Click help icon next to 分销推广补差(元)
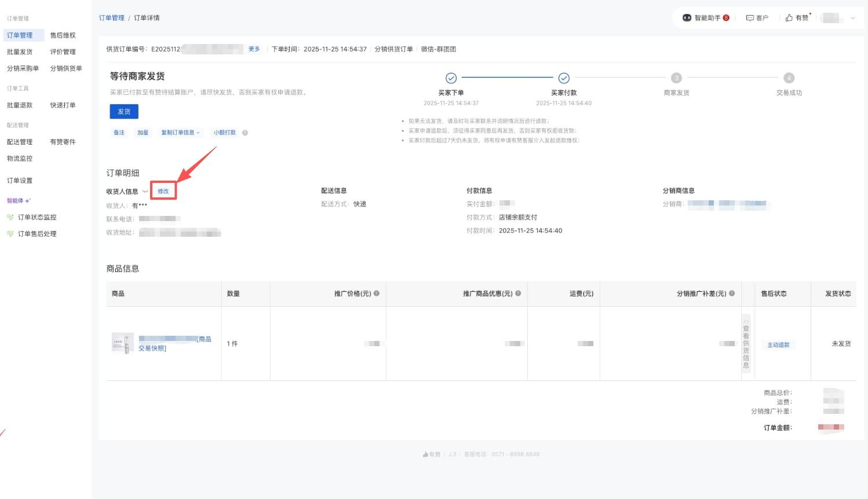 (732, 293)
